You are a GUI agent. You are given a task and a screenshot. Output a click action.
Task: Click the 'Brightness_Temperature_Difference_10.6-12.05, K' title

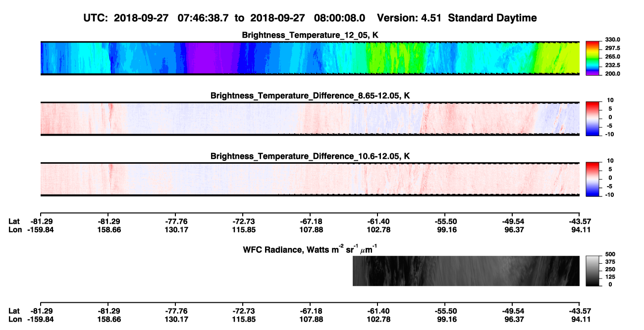(310, 156)
